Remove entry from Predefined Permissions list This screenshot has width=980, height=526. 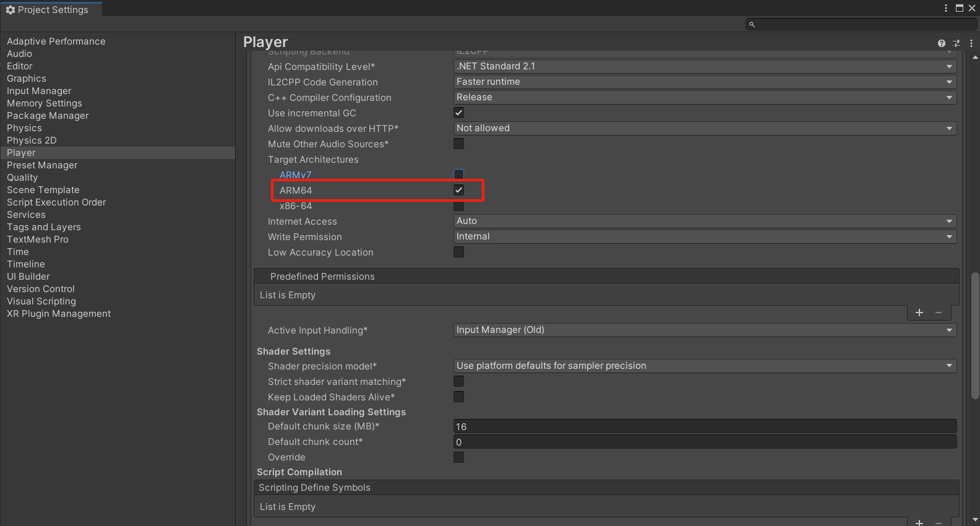[x=939, y=313]
